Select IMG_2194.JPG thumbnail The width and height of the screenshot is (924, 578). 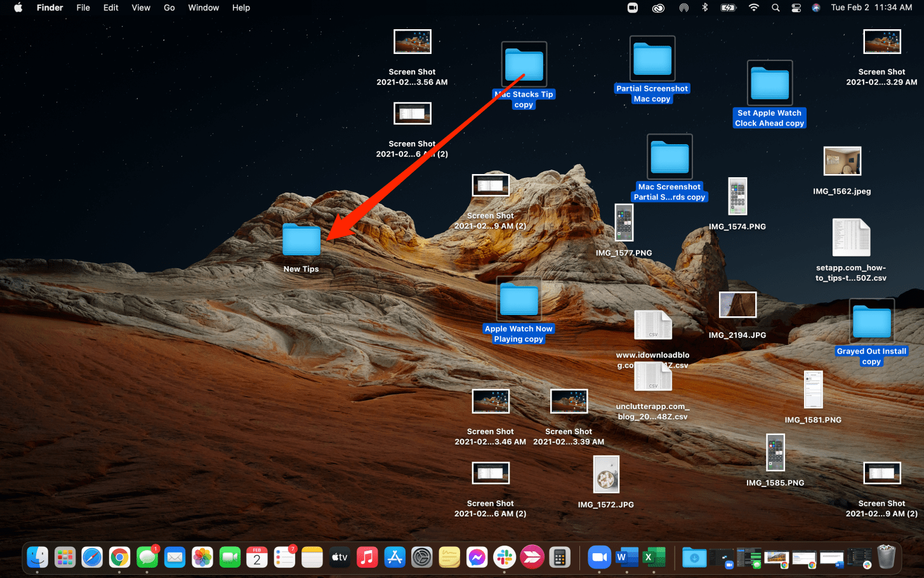coord(737,305)
